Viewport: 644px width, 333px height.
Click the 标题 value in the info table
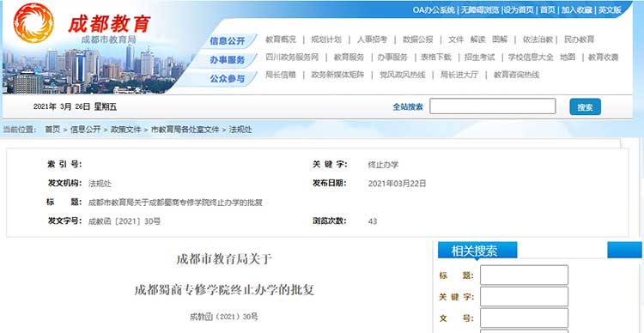pos(175,203)
